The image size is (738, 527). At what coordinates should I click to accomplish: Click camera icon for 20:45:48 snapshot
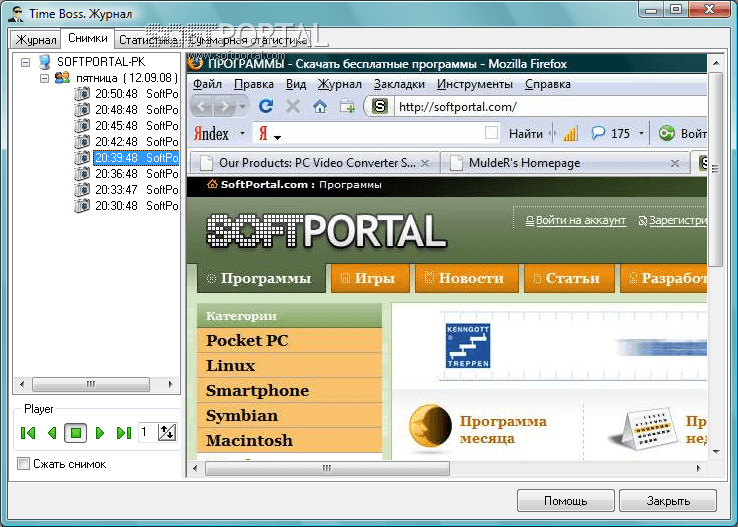82,126
